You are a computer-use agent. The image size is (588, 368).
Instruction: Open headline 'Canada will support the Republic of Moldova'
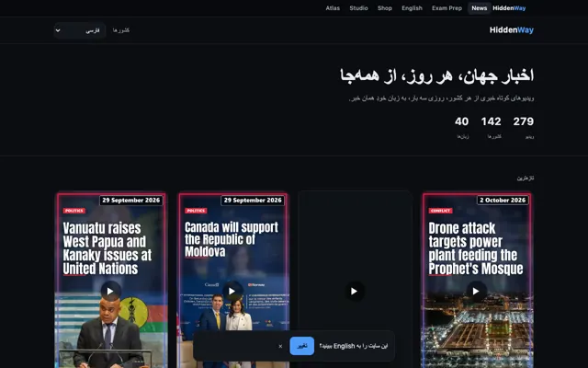click(x=232, y=239)
